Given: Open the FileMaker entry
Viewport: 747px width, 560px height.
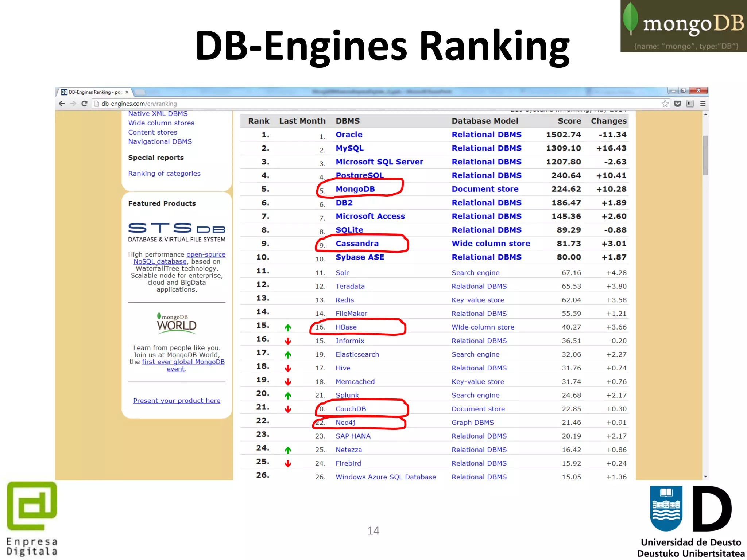Looking at the screenshot, I should pyautogui.click(x=351, y=314).
